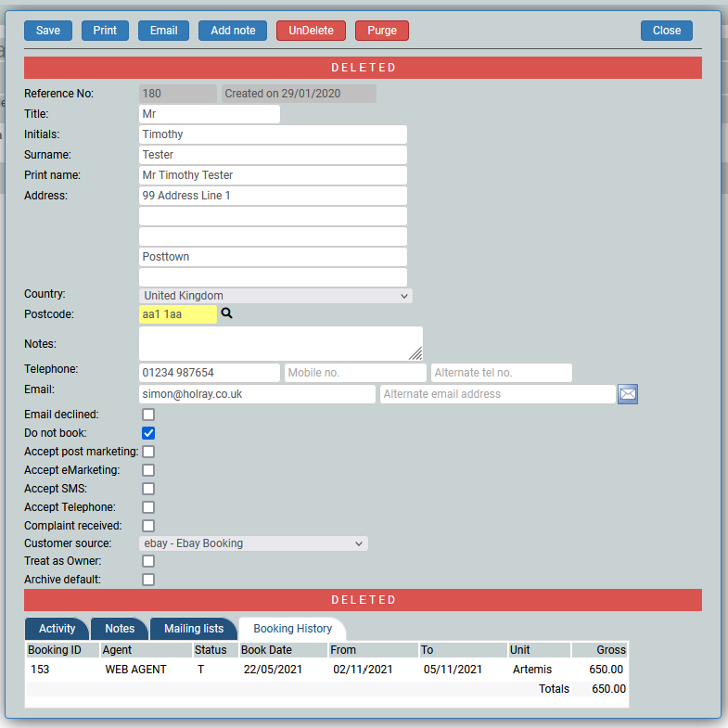Switch to the Activity tab
The width and height of the screenshot is (728, 728).
[57, 629]
